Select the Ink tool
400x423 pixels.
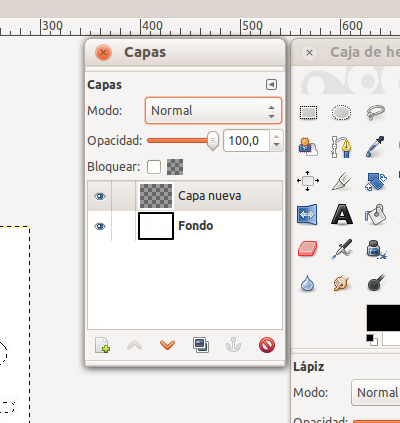(x=376, y=249)
